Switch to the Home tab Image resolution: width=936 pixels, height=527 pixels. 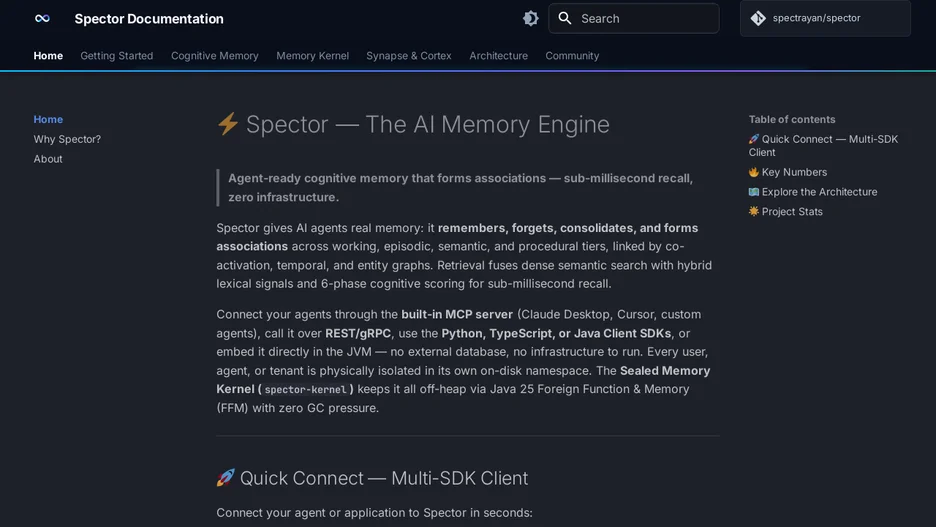[48, 56]
